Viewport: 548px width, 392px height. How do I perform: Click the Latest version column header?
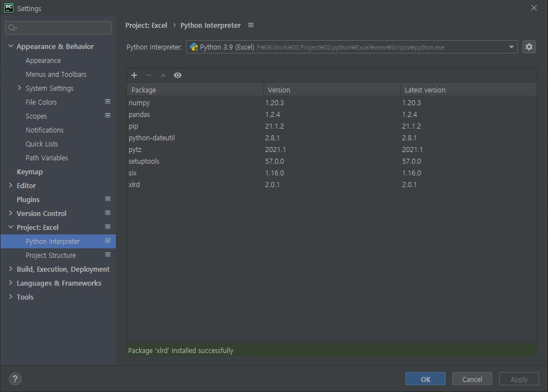coord(469,90)
